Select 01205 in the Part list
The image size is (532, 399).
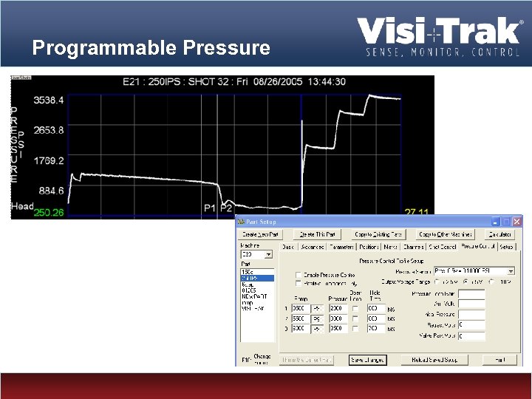[x=257, y=290]
